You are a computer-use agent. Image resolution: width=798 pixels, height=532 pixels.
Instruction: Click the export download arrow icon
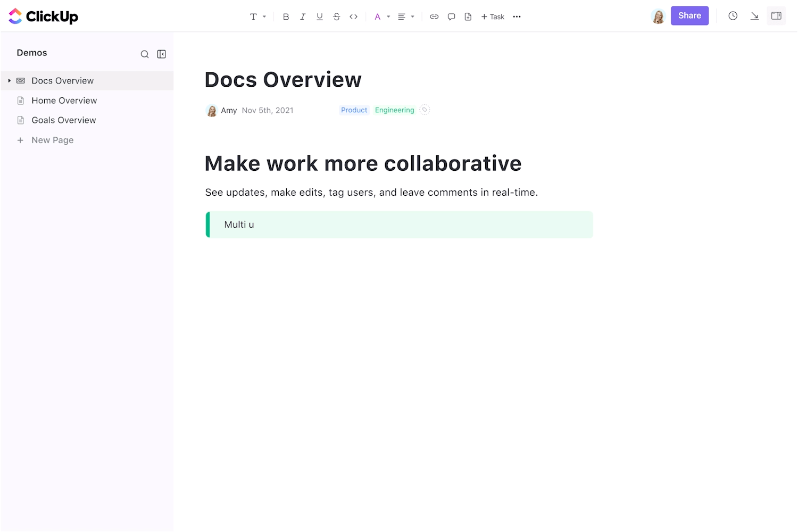coord(754,16)
